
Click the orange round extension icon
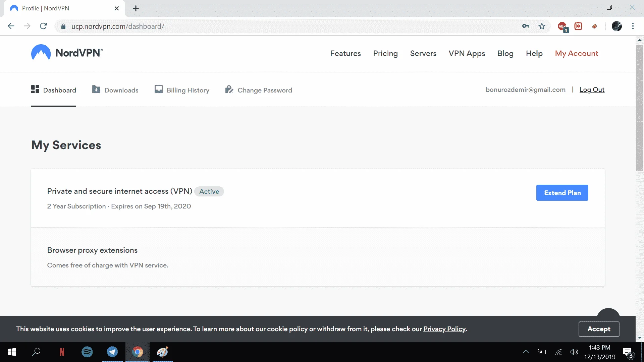point(594,26)
